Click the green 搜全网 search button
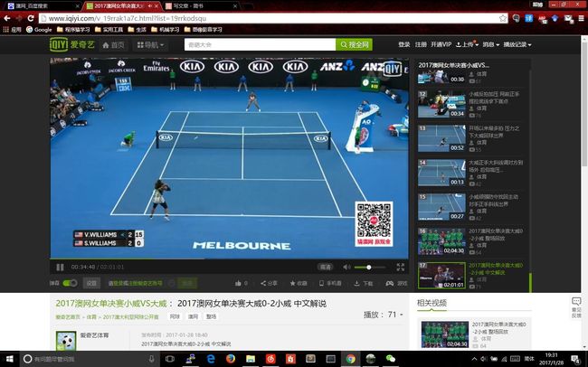The height and width of the screenshot is (367, 588). (354, 44)
